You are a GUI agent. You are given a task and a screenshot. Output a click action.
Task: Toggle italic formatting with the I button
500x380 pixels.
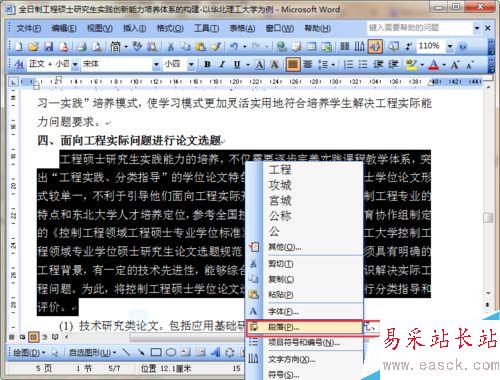click(x=222, y=64)
